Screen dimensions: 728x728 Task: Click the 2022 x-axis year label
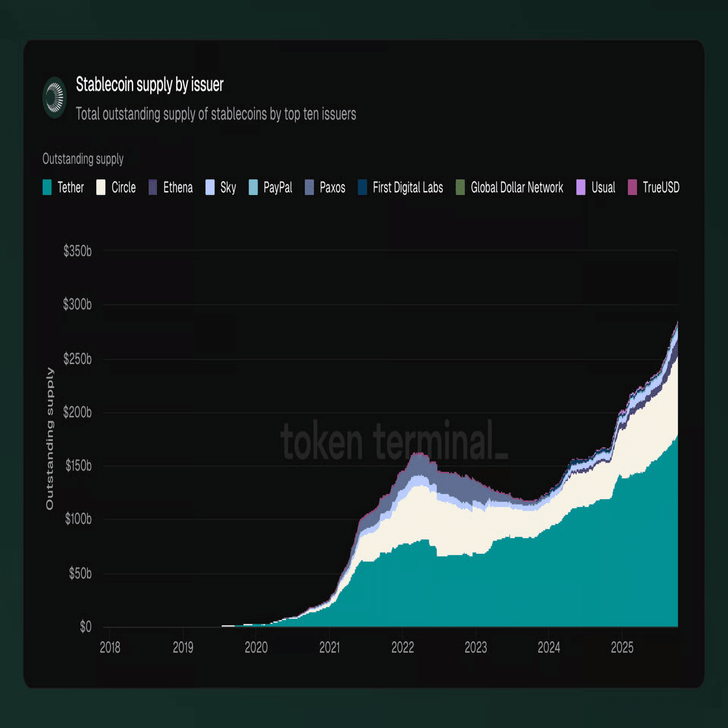(402, 648)
